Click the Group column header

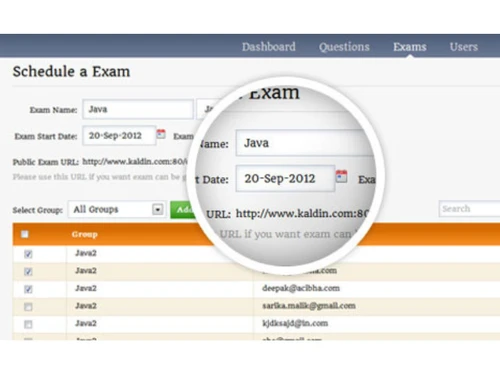[85, 234]
